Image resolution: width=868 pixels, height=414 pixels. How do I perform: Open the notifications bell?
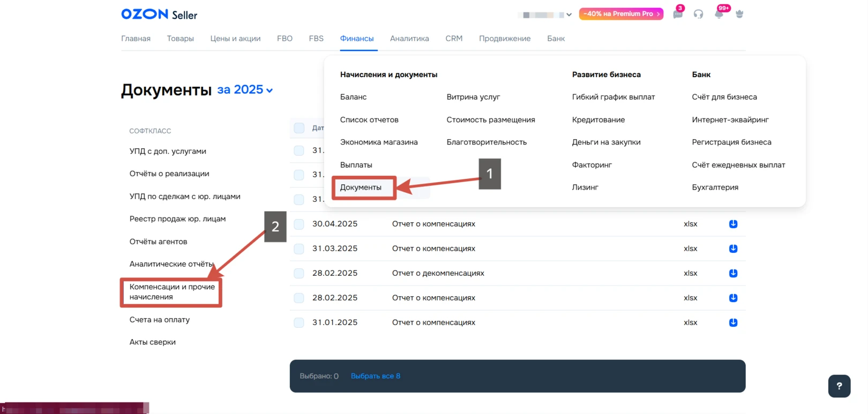click(719, 14)
